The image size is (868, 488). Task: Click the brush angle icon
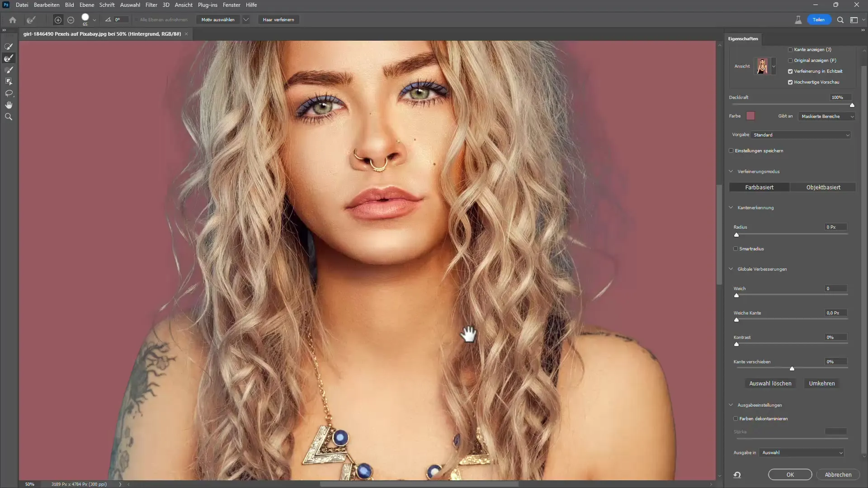tap(108, 19)
